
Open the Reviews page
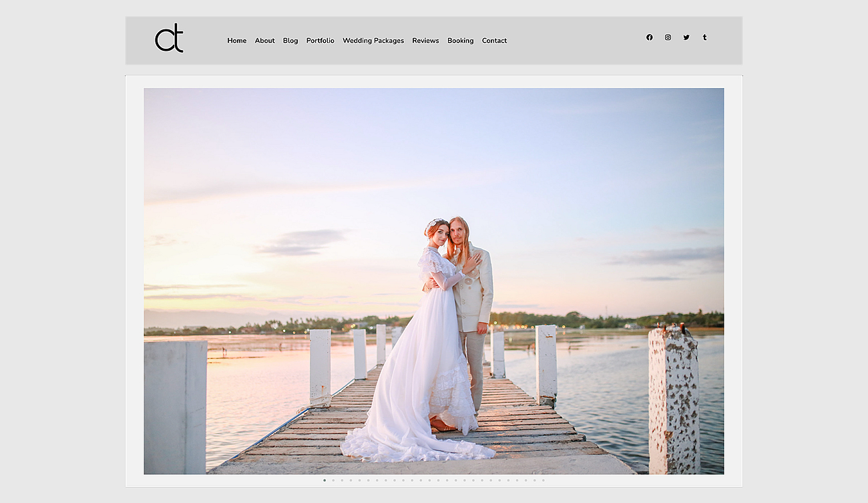coord(425,41)
